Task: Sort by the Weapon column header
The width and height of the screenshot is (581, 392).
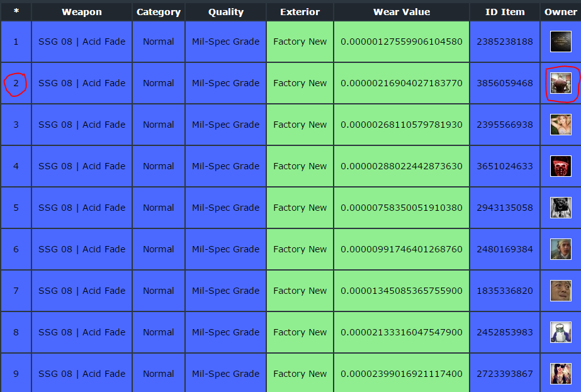Action: (x=82, y=12)
